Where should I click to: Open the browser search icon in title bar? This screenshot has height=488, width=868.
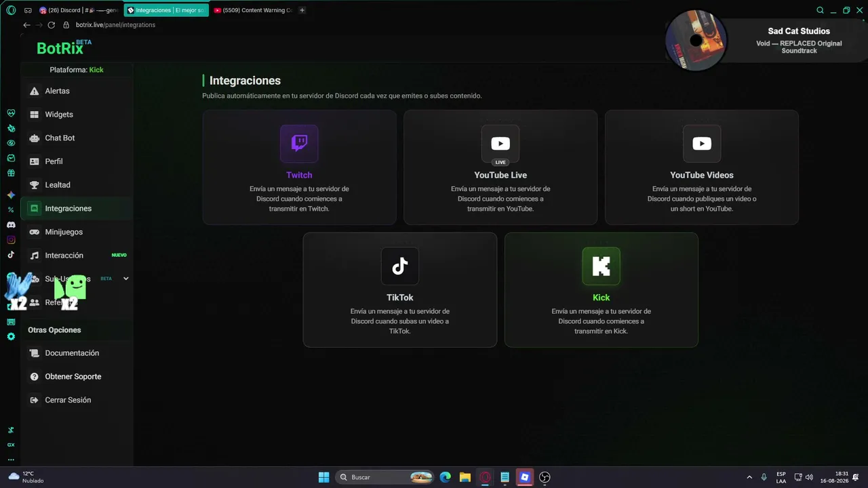pyautogui.click(x=820, y=10)
